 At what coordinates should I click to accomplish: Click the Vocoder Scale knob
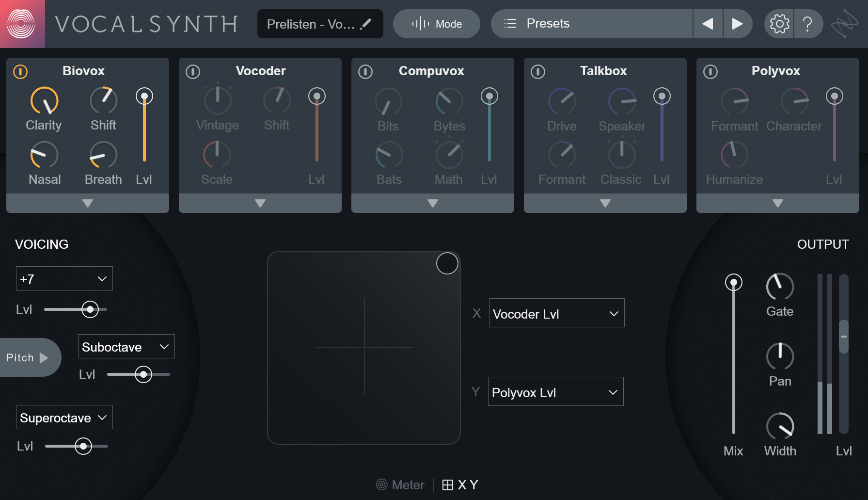pyautogui.click(x=217, y=155)
